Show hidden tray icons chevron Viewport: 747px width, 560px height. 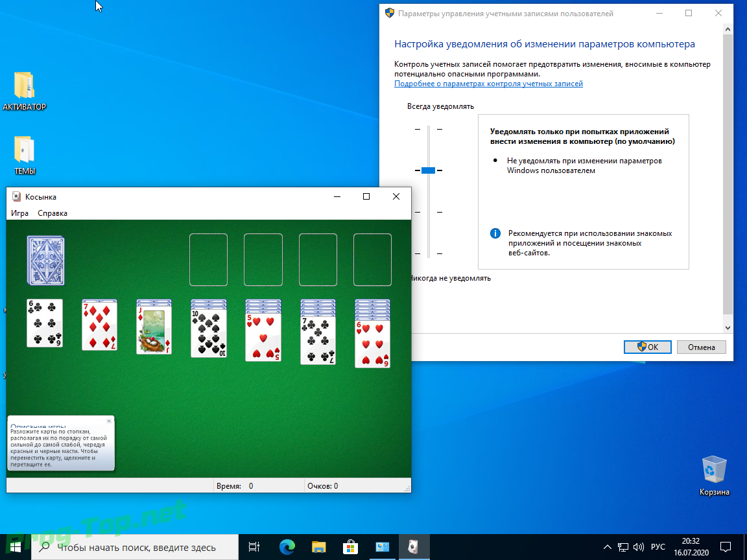point(608,546)
